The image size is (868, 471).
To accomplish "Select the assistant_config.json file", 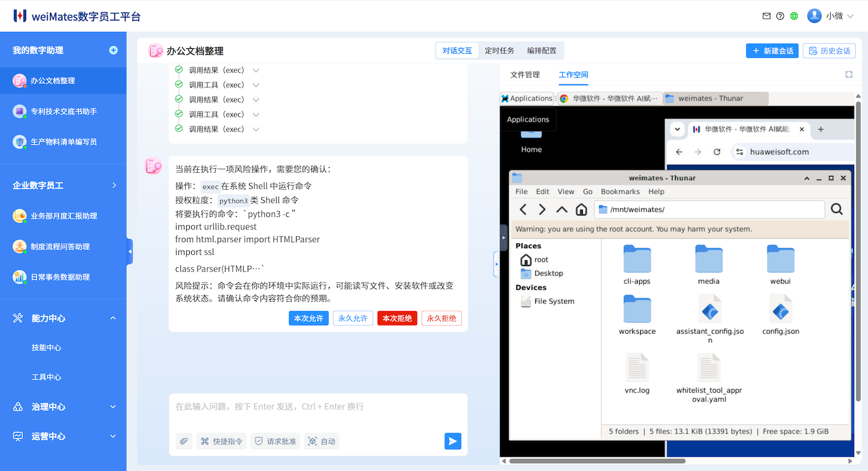I will [710, 319].
